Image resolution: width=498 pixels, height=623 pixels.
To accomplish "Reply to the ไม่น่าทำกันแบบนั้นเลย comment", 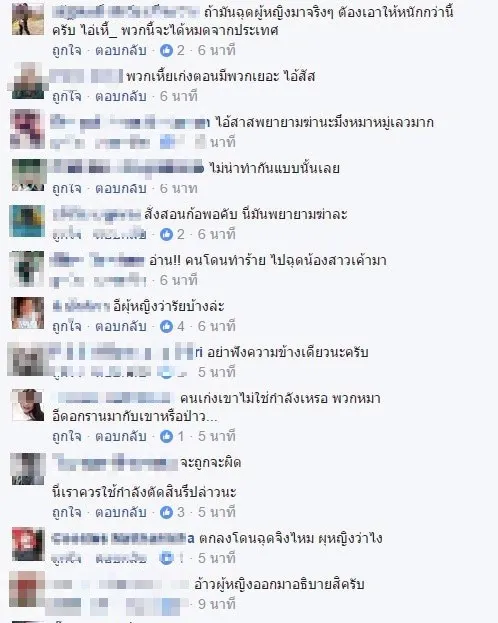I will pos(121,188).
